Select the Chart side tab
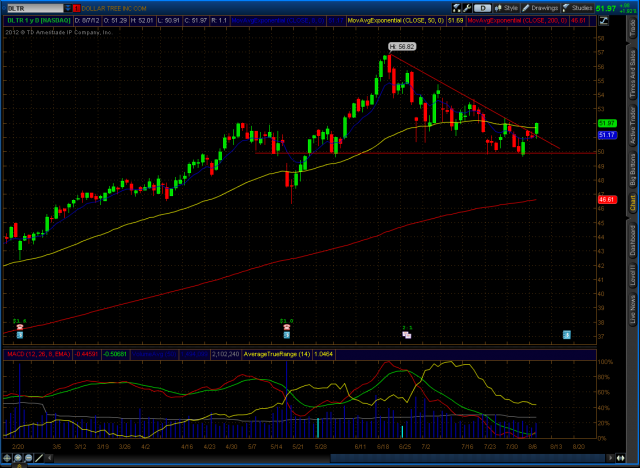Viewport: 640px width, 468px height. (633, 204)
